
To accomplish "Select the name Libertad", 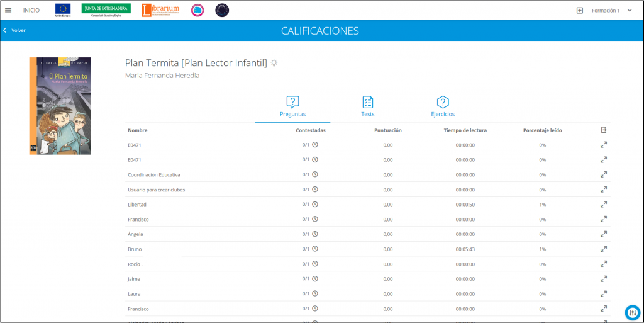I will [137, 204].
